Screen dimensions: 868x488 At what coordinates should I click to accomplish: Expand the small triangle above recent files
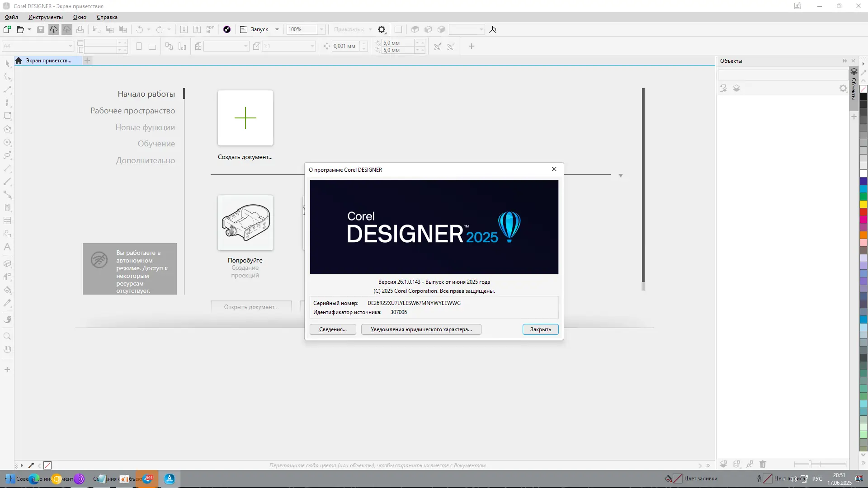click(620, 176)
